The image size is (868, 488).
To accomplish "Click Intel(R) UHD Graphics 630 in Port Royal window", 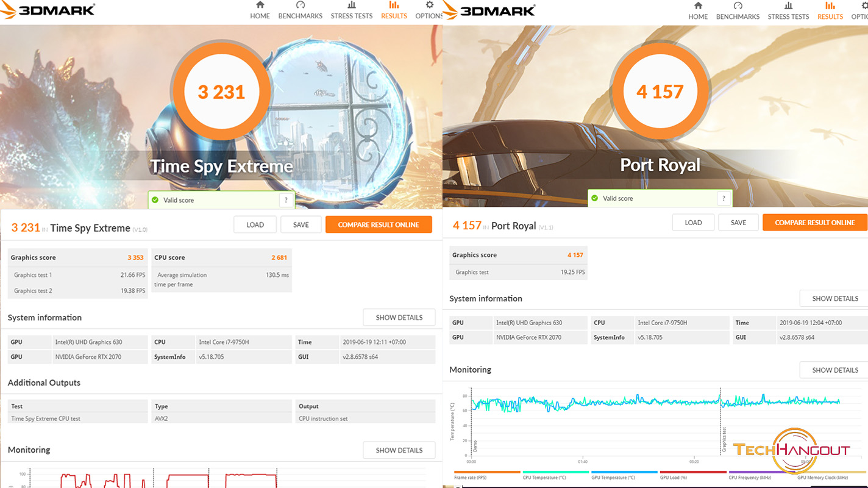I will point(528,323).
